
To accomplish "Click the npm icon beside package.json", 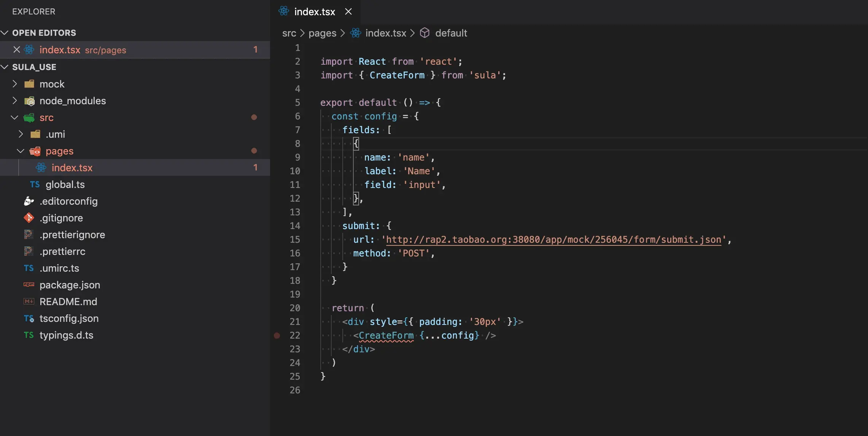I will pos(29,285).
